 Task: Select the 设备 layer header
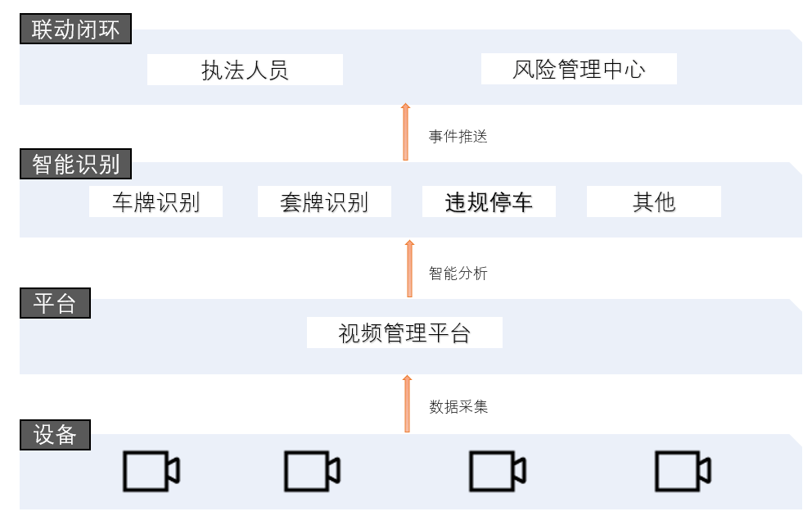tap(55, 435)
